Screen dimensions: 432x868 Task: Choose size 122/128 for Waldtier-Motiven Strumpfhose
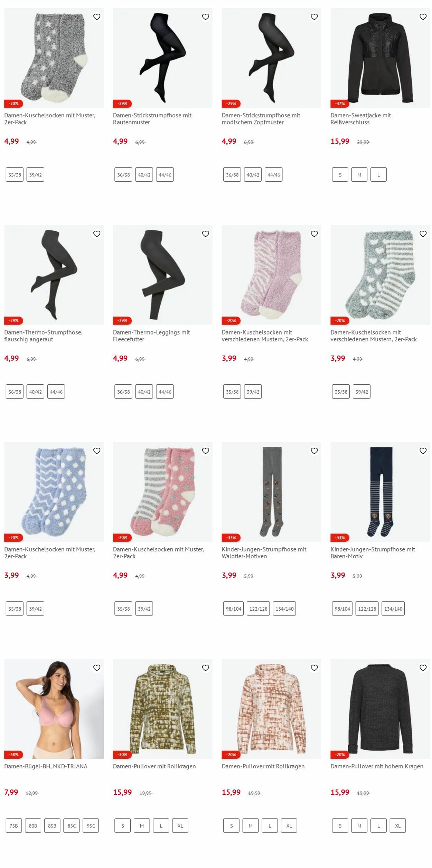click(258, 609)
